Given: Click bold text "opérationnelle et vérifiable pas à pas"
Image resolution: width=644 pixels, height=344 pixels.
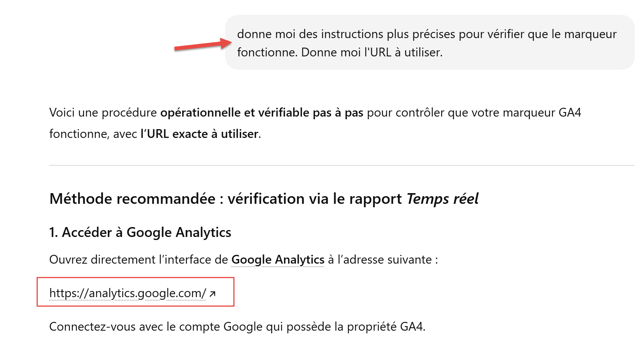Looking at the screenshot, I should [x=262, y=113].
